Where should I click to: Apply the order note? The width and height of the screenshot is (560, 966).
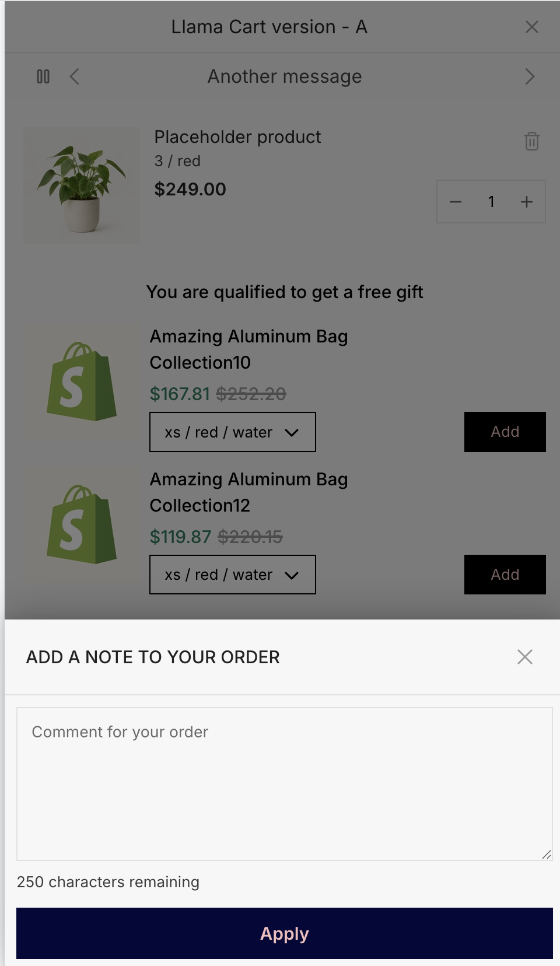pyautogui.click(x=285, y=933)
